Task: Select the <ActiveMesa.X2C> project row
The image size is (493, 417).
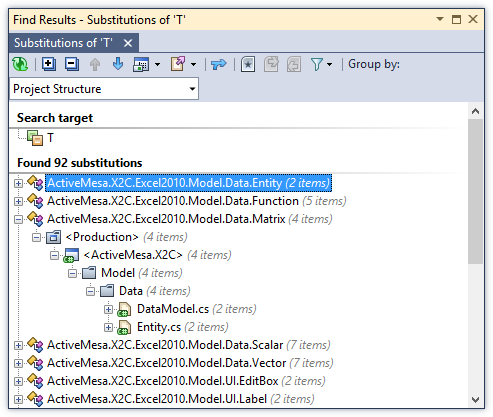Action: [157, 255]
